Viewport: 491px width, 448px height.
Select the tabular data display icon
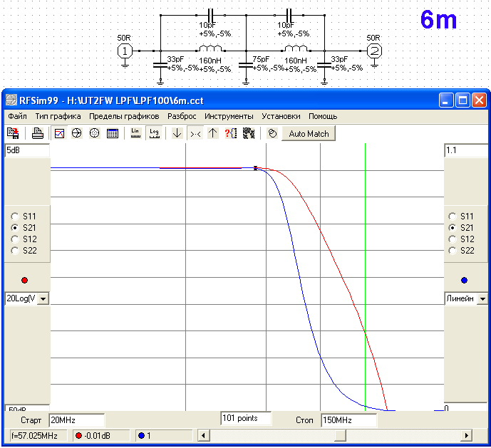tap(113, 133)
